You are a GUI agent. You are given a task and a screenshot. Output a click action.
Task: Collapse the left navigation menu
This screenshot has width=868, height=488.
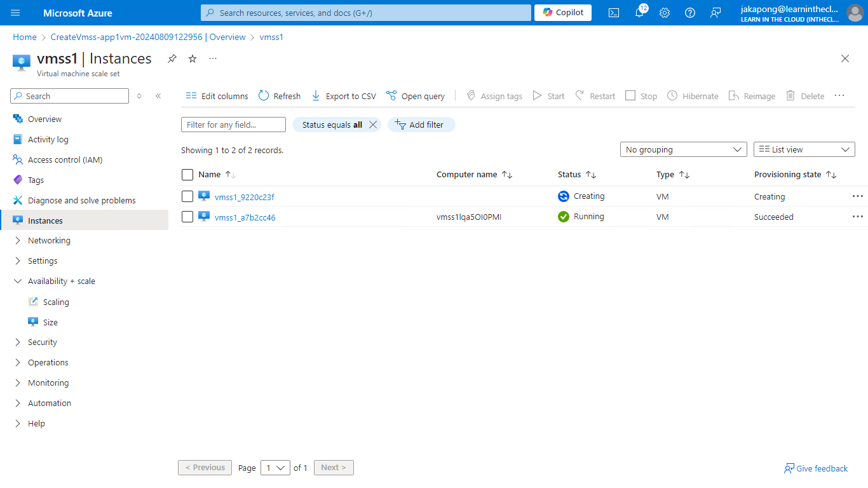[x=158, y=96]
